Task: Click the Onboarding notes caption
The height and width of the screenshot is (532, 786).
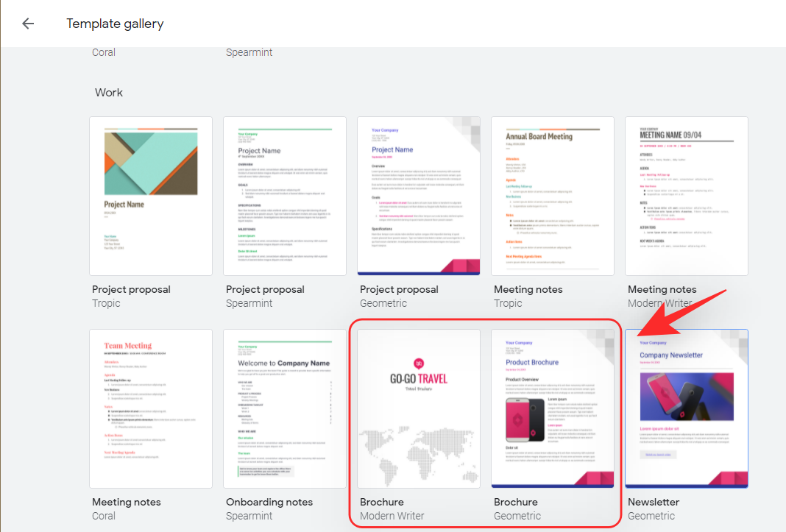Action: [269, 502]
